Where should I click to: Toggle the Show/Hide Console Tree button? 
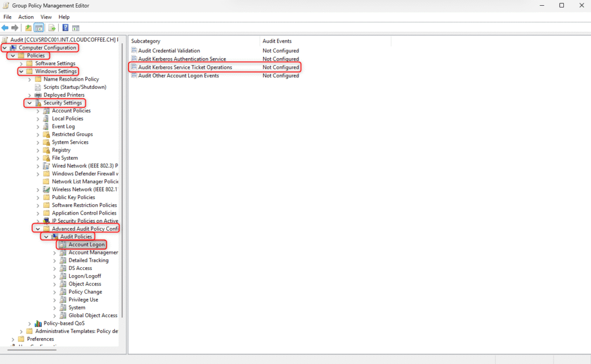click(x=39, y=28)
